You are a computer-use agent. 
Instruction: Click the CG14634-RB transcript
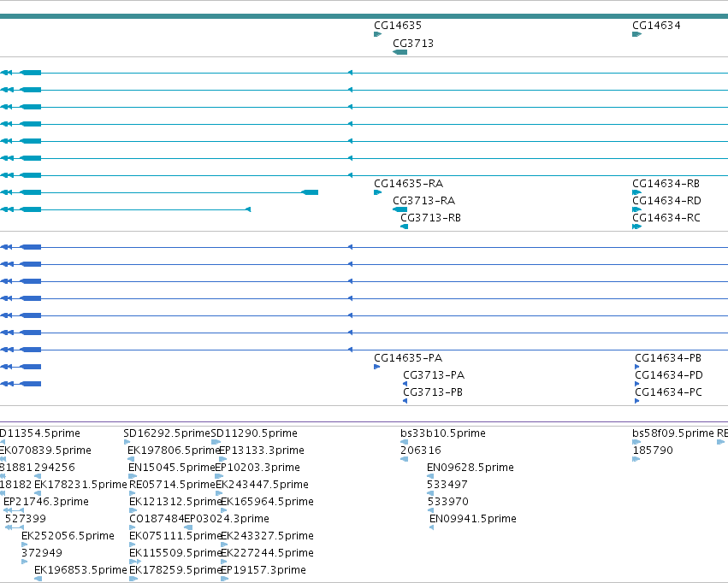(637, 192)
